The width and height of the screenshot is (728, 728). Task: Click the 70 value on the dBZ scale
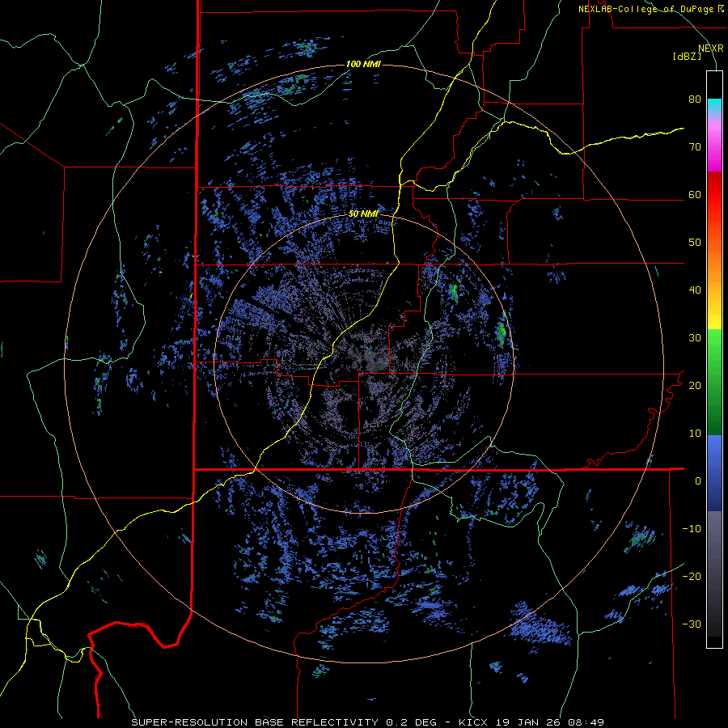(695, 147)
